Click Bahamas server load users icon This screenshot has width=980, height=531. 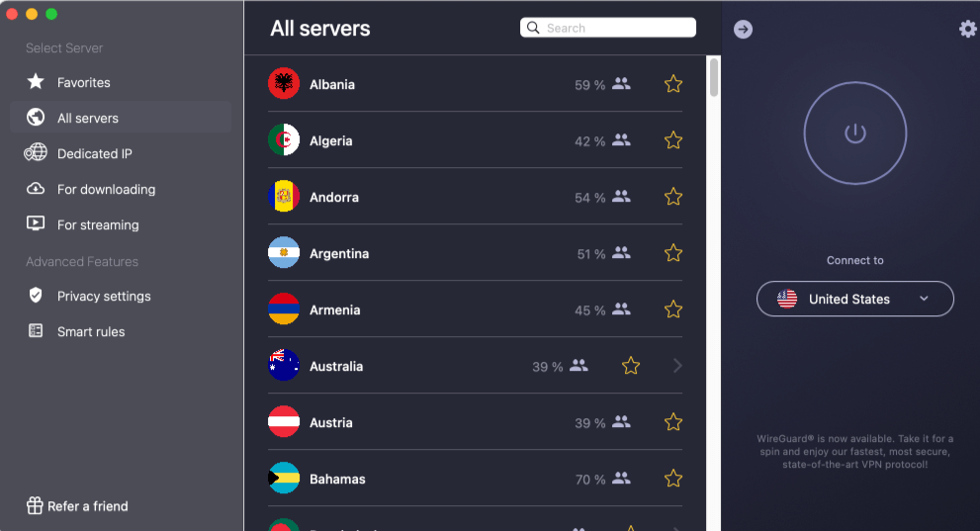621,478
